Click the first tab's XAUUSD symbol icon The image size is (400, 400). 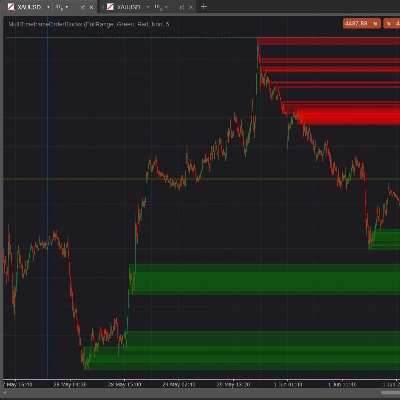pos(11,7)
